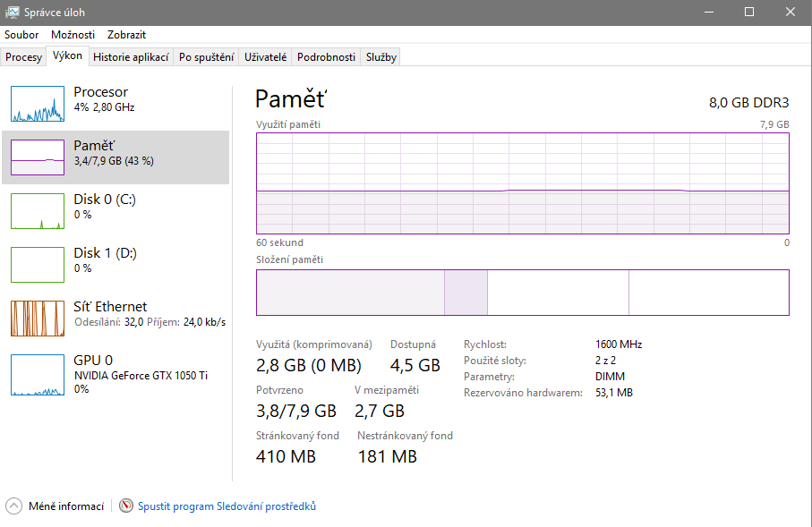Click the Složení paměti composition bar
The height and width of the screenshot is (527, 812).
point(522,293)
